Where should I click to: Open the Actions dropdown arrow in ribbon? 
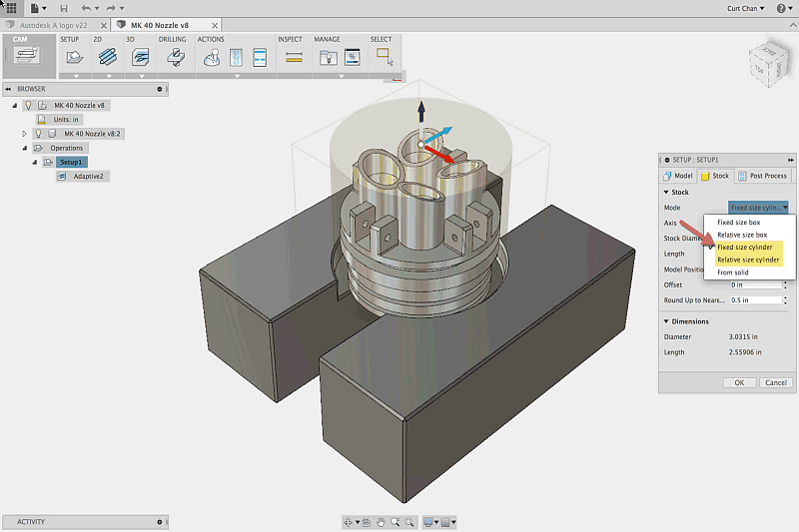coord(237,76)
